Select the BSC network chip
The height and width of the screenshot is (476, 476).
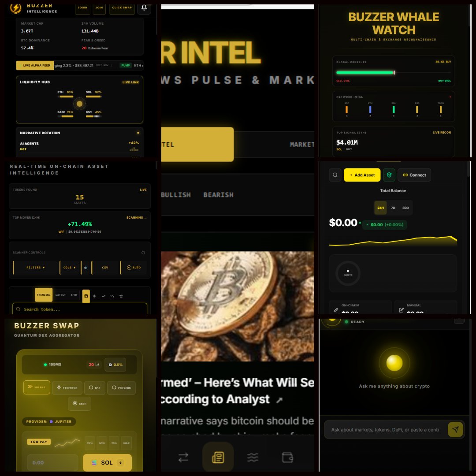coord(95,388)
